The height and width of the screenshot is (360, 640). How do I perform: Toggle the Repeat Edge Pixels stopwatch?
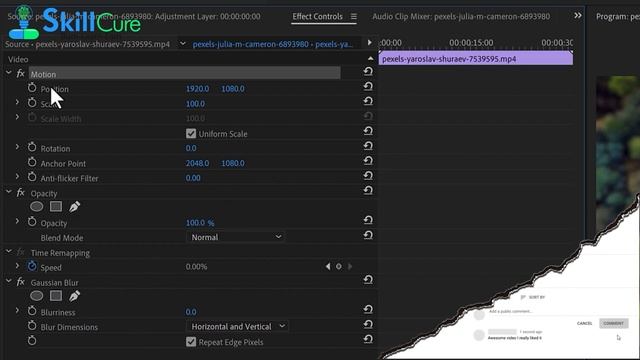(x=32, y=341)
